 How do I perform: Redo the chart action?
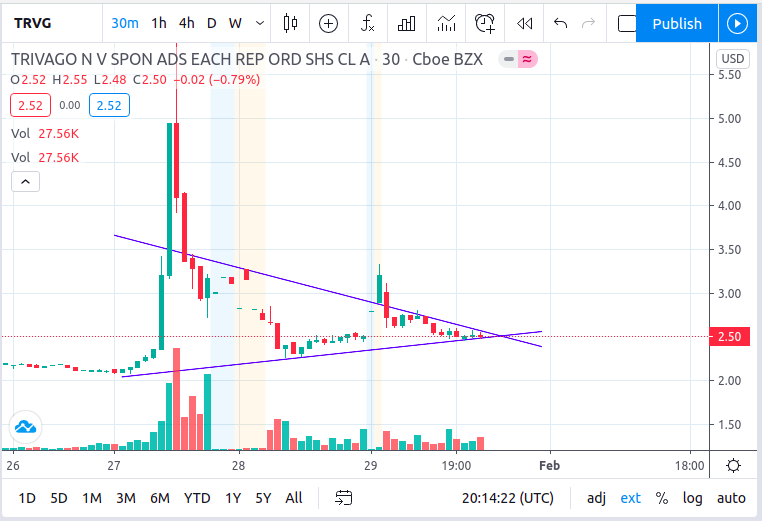589,23
